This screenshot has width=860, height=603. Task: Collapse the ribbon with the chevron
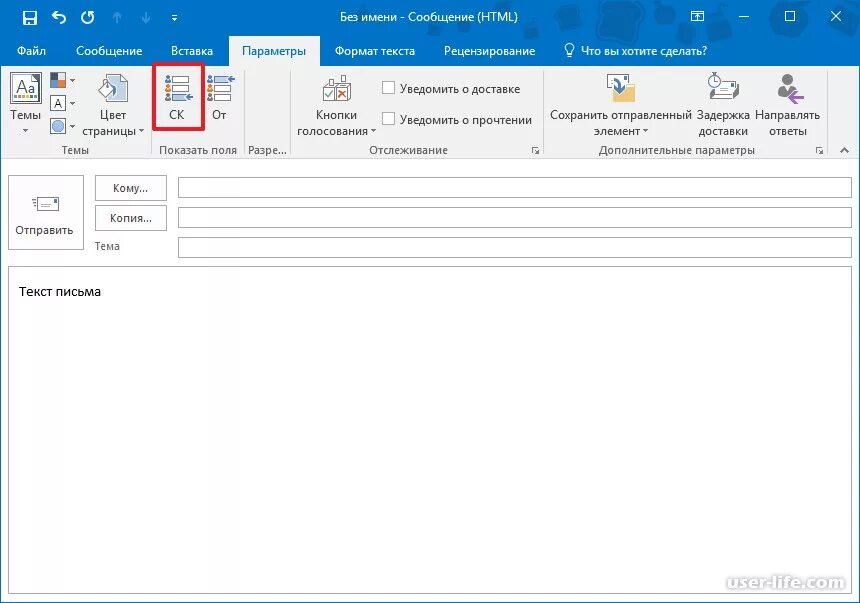844,150
